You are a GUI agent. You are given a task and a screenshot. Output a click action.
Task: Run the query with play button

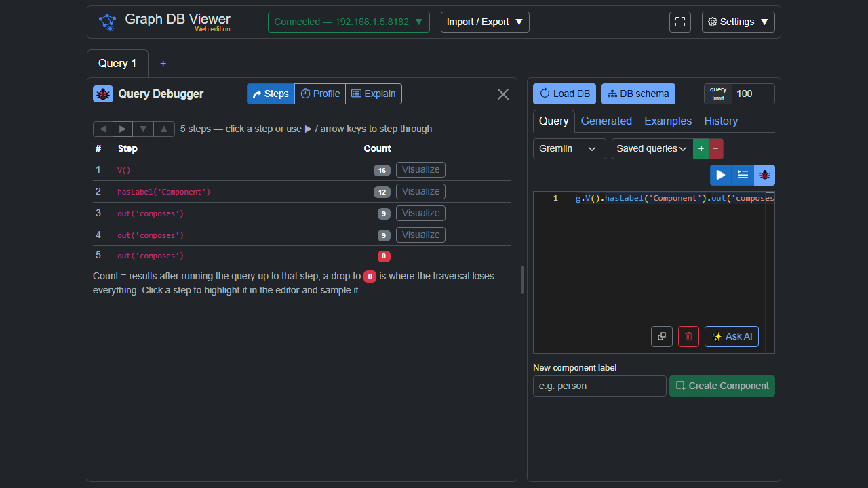click(721, 175)
